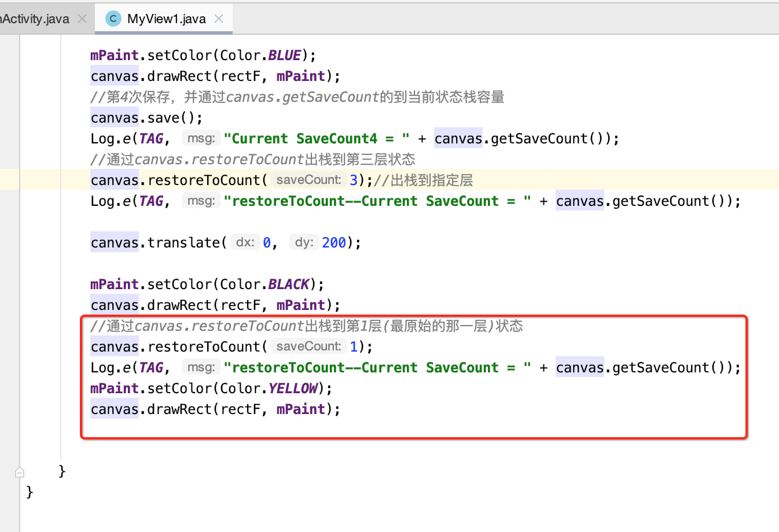Open the Activity.java tab
This screenshot has width=779, height=532.
(x=35, y=19)
